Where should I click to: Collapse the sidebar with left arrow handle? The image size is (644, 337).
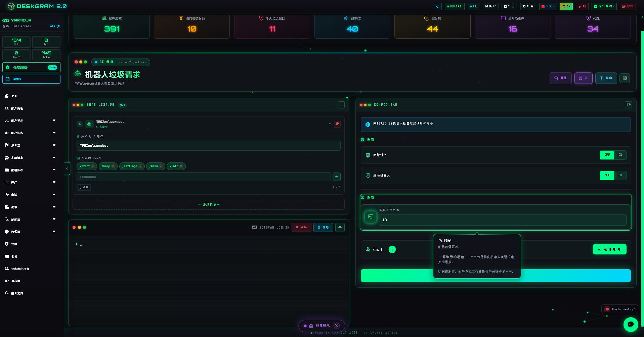coord(67,168)
